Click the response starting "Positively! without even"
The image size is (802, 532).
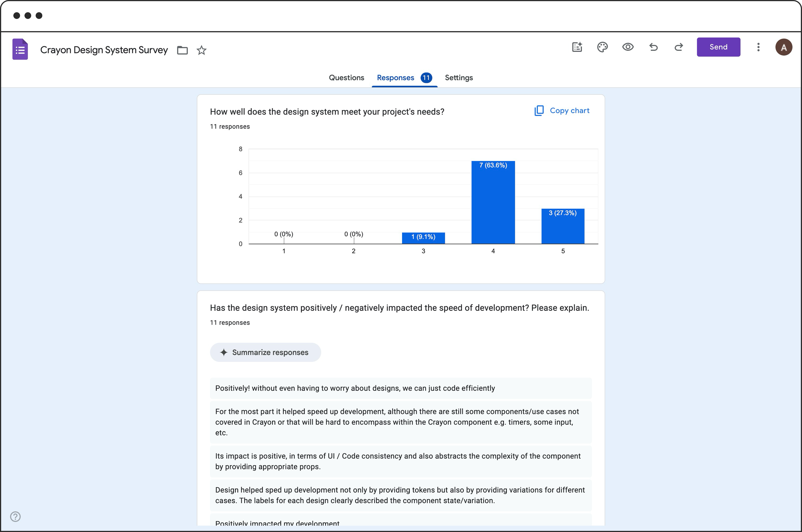coord(401,388)
